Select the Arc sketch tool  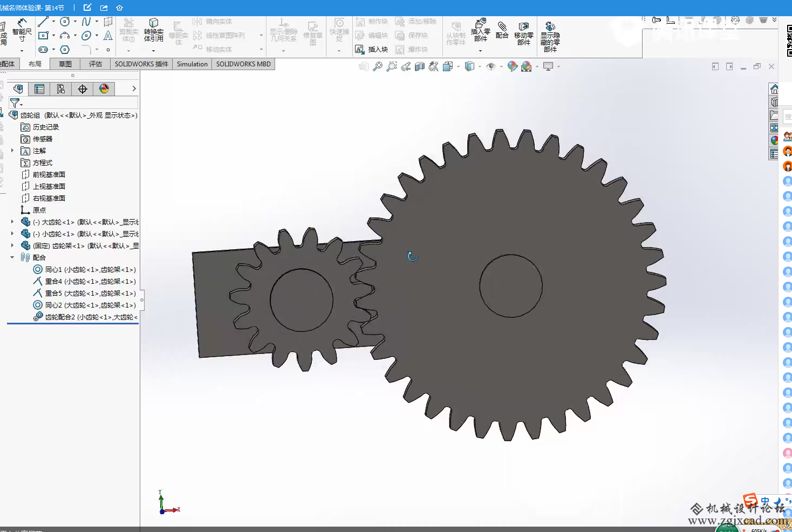(x=65, y=36)
